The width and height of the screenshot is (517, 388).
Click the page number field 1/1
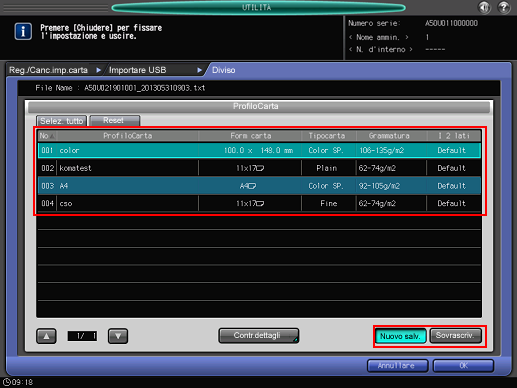click(82, 336)
